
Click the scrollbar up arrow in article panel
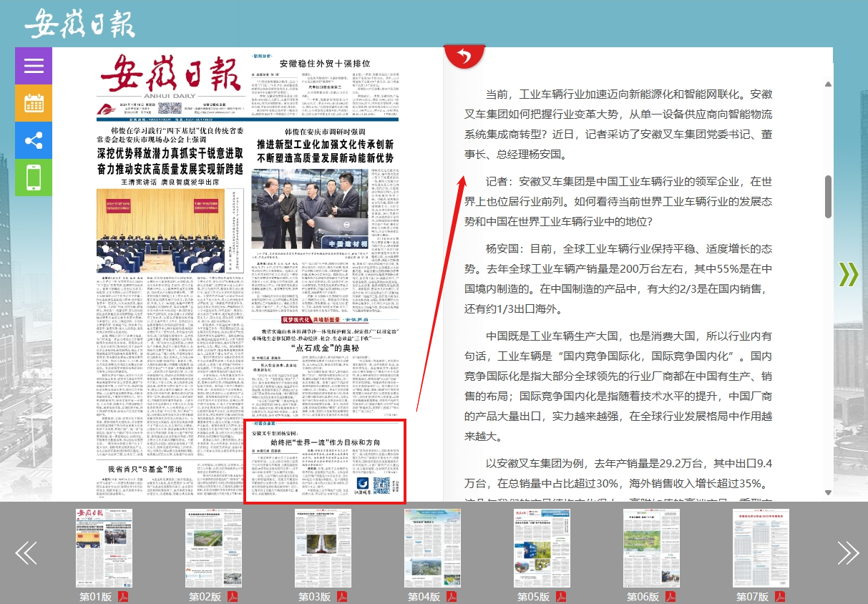pos(828,84)
